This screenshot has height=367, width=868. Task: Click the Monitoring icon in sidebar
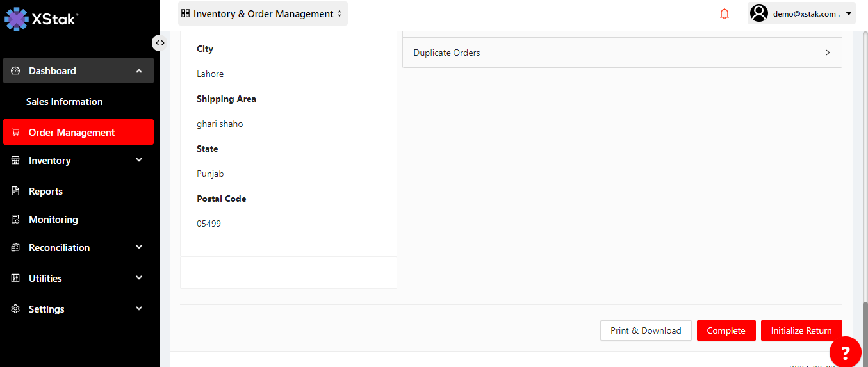point(16,220)
